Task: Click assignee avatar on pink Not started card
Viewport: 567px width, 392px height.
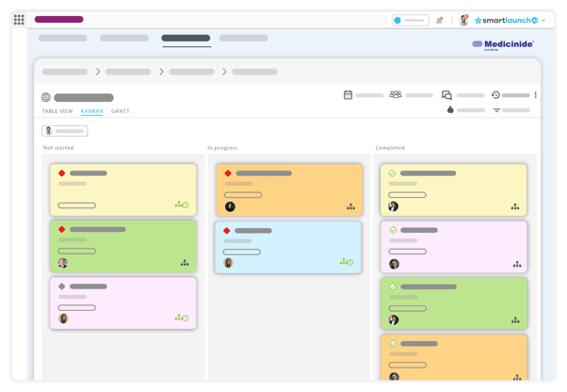Action: pyautogui.click(x=63, y=318)
